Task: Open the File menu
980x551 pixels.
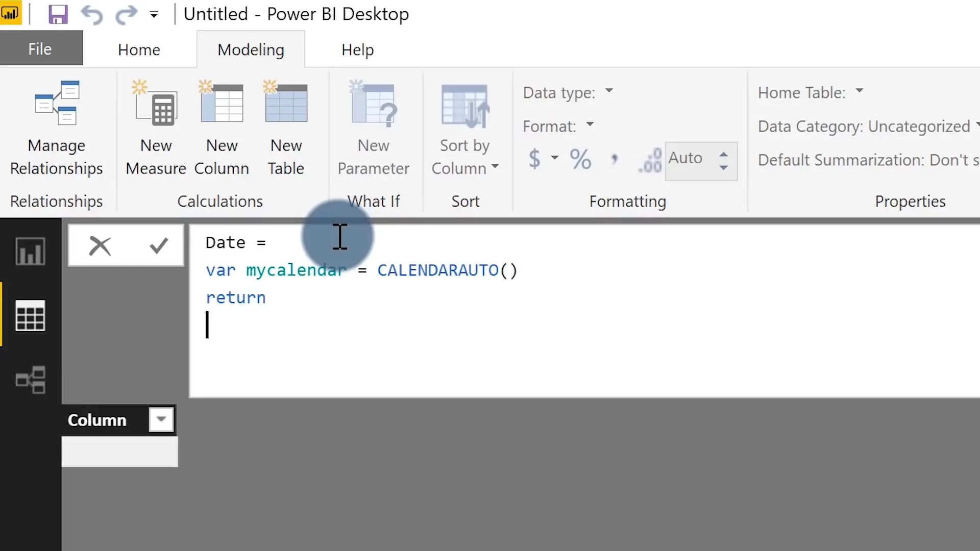Action: [x=41, y=49]
